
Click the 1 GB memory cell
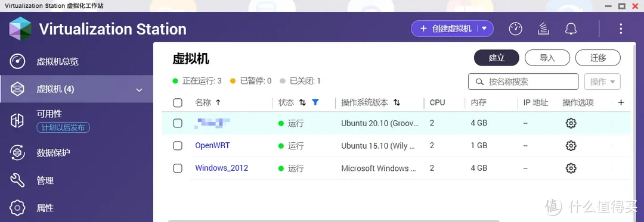click(x=479, y=145)
